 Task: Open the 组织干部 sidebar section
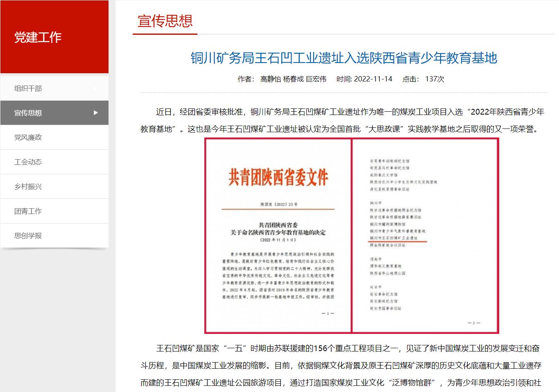coord(28,88)
